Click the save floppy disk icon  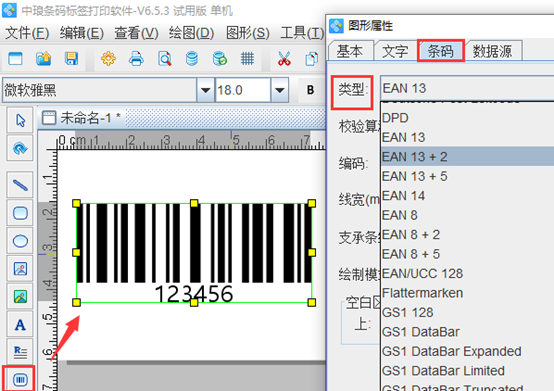71,59
